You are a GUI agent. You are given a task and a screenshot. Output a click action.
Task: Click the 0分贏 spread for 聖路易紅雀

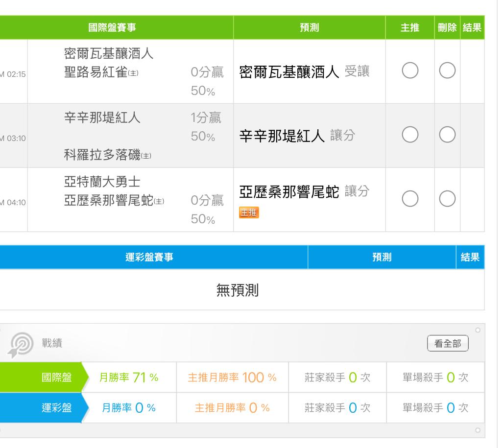[207, 72]
